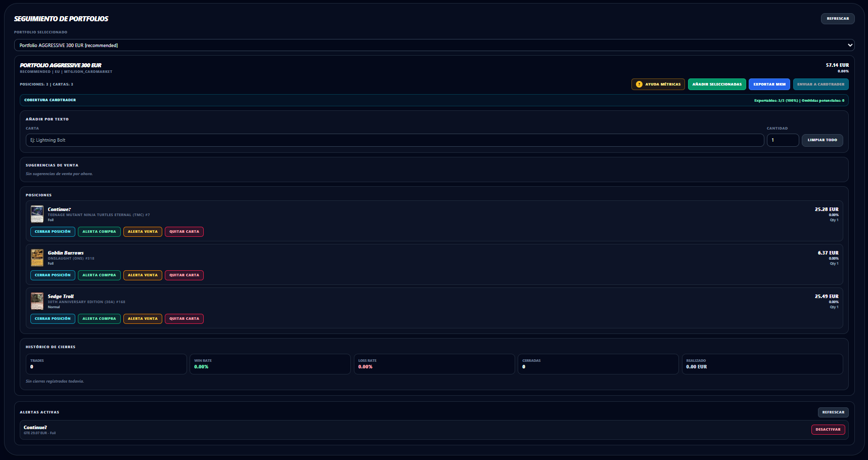Image resolution: width=868 pixels, height=460 pixels.
Task: Set Alerta Venta for Continue? card
Action: click(143, 232)
